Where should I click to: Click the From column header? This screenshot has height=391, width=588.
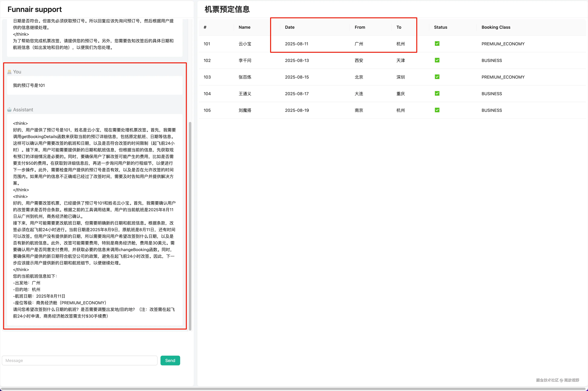tap(360, 27)
